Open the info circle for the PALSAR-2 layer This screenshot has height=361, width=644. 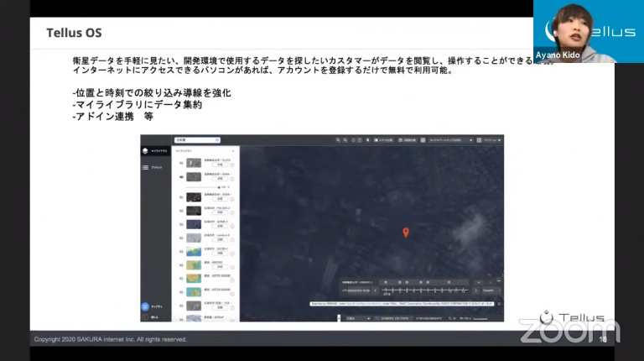click(232, 212)
